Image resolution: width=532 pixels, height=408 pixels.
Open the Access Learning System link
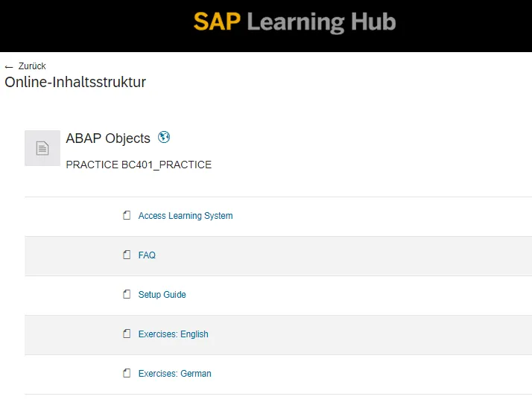(x=186, y=216)
